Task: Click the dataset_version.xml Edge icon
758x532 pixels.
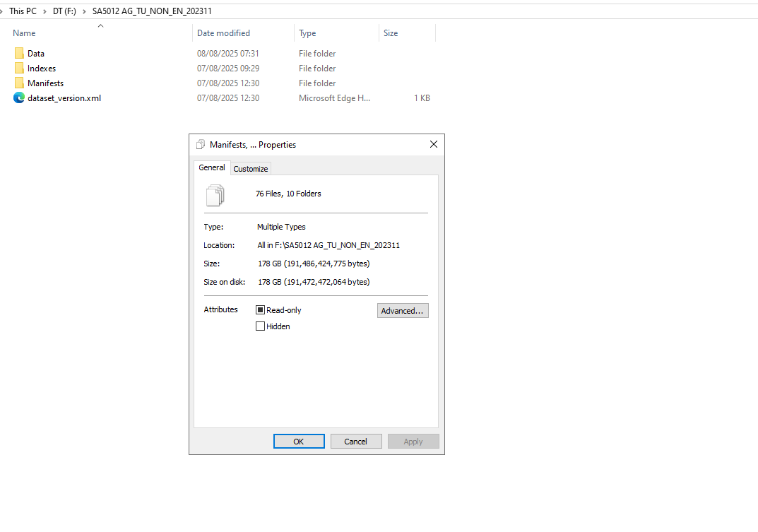Action: click(x=19, y=97)
